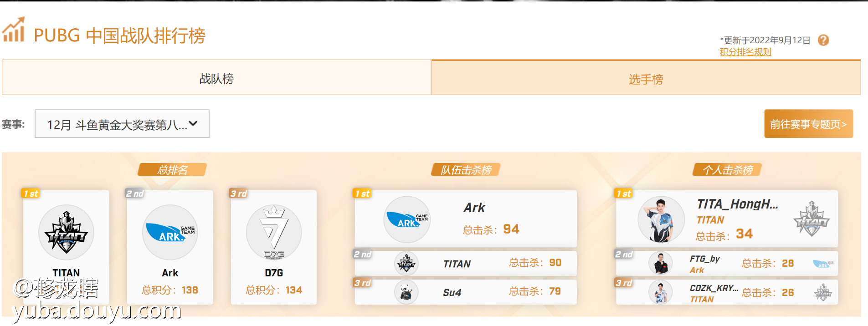Click the 个人击杀榜 section header badge
868x326 pixels.
point(727,170)
